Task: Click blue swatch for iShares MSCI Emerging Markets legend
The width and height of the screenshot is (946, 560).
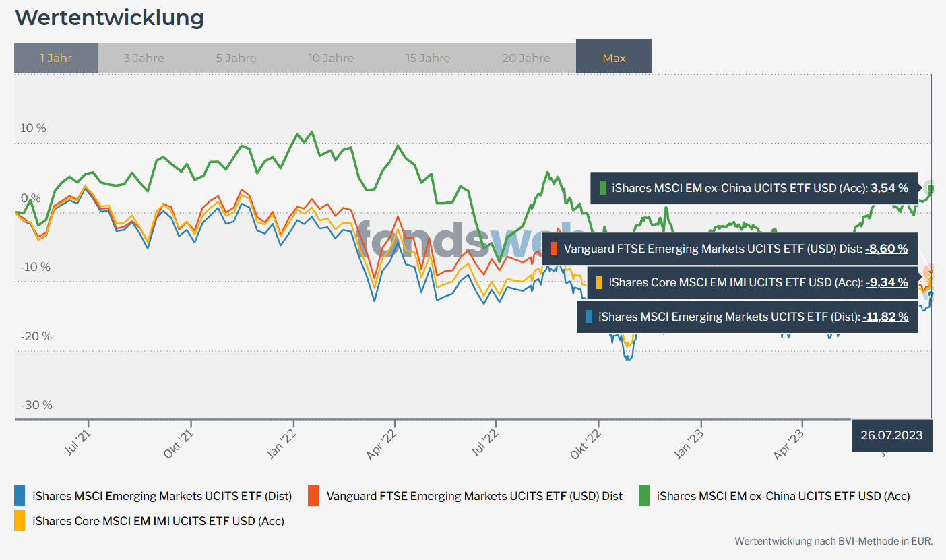Action: coord(20,496)
